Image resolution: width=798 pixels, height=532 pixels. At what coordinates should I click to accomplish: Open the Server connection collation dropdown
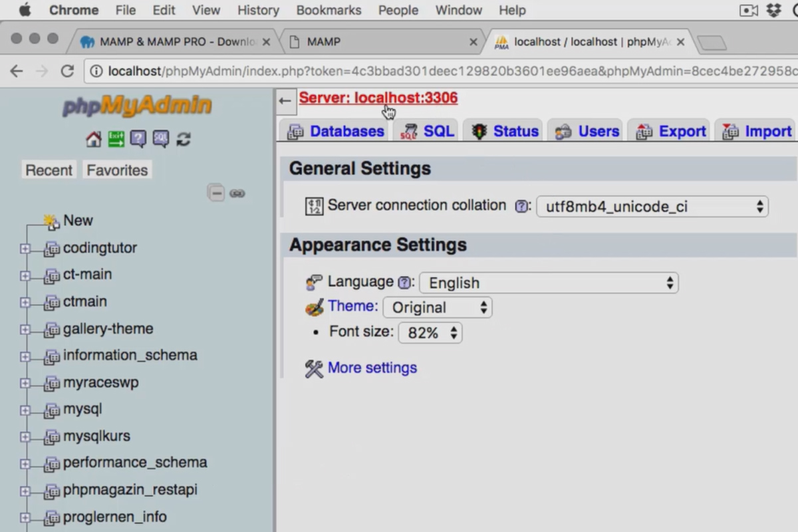pyautogui.click(x=652, y=207)
